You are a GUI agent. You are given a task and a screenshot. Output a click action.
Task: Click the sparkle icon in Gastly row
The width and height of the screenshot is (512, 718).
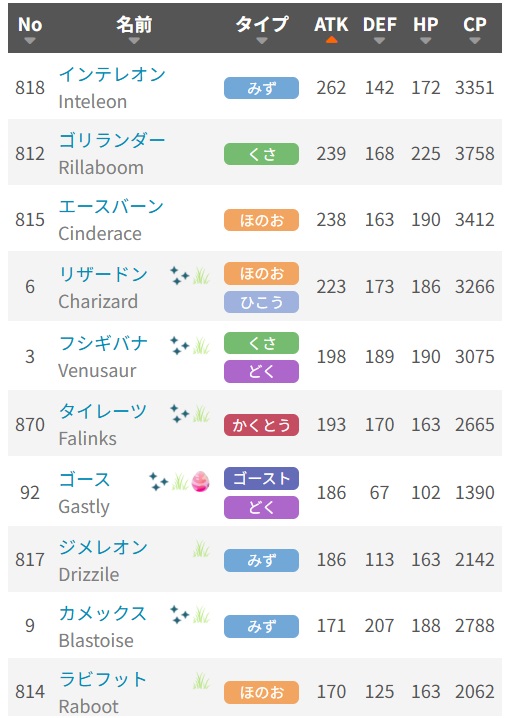pos(159,482)
